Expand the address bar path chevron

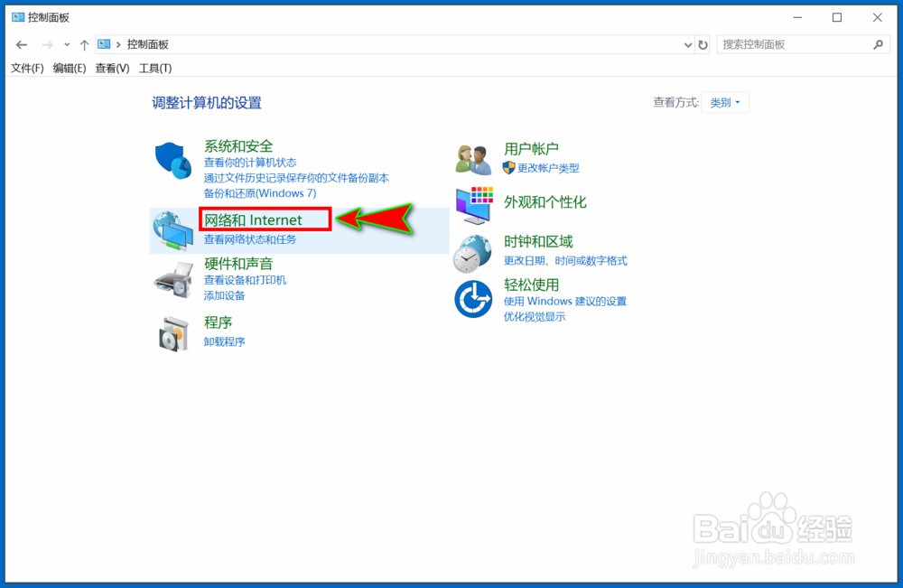click(x=118, y=44)
